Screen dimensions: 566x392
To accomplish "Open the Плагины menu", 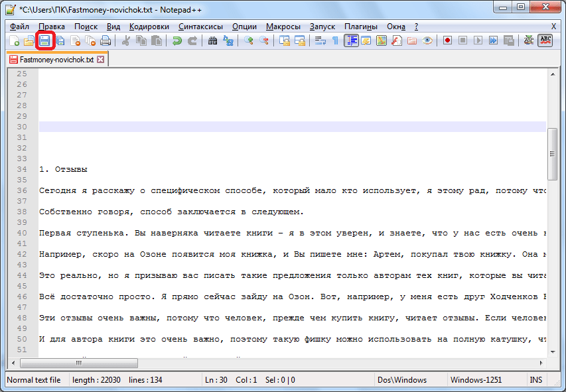I will 360,27.
